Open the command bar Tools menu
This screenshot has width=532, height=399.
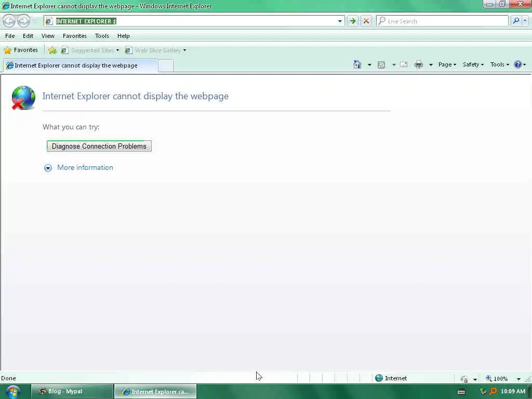pyautogui.click(x=499, y=64)
